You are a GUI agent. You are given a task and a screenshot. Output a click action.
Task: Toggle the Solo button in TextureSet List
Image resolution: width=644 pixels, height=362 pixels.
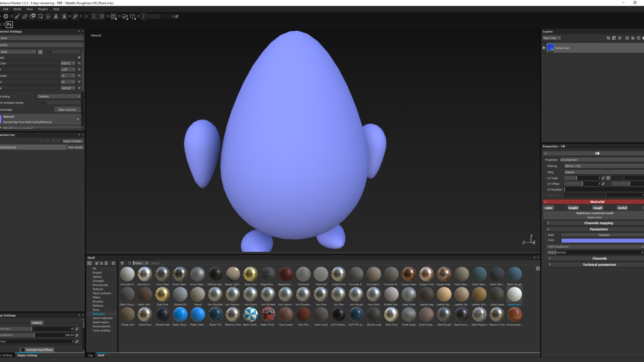(44, 141)
